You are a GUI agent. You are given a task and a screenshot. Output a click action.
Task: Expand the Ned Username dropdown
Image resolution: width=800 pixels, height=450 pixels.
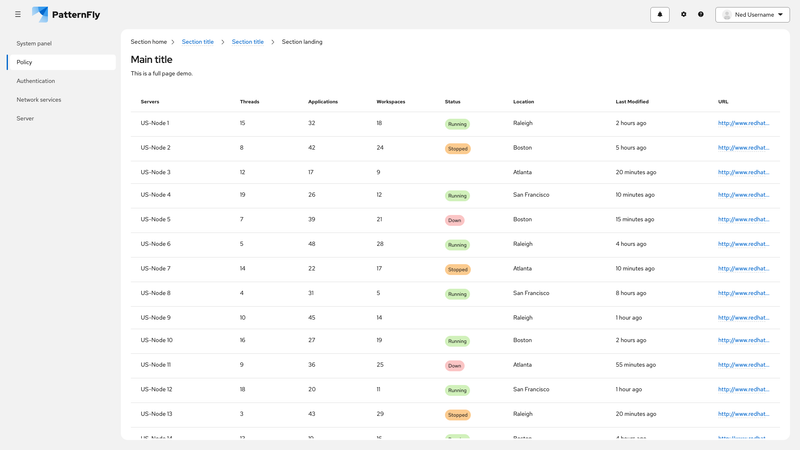coord(753,14)
